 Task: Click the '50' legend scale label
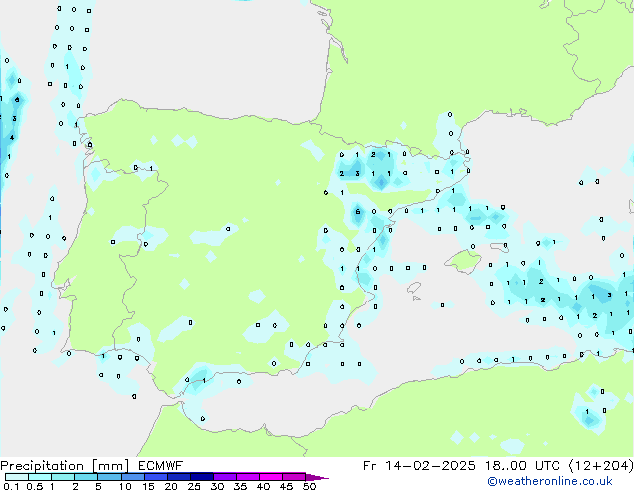coord(310,486)
